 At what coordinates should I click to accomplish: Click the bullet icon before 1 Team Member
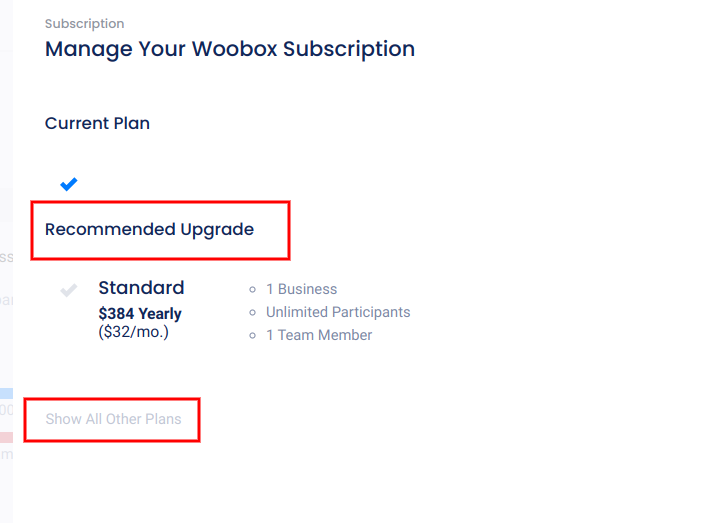click(253, 336)
